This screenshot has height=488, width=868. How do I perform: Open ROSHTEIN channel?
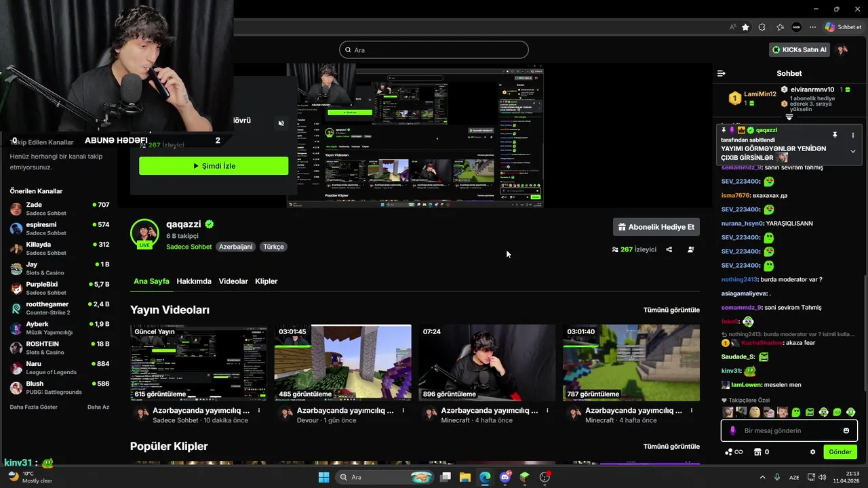pos(60,348)
